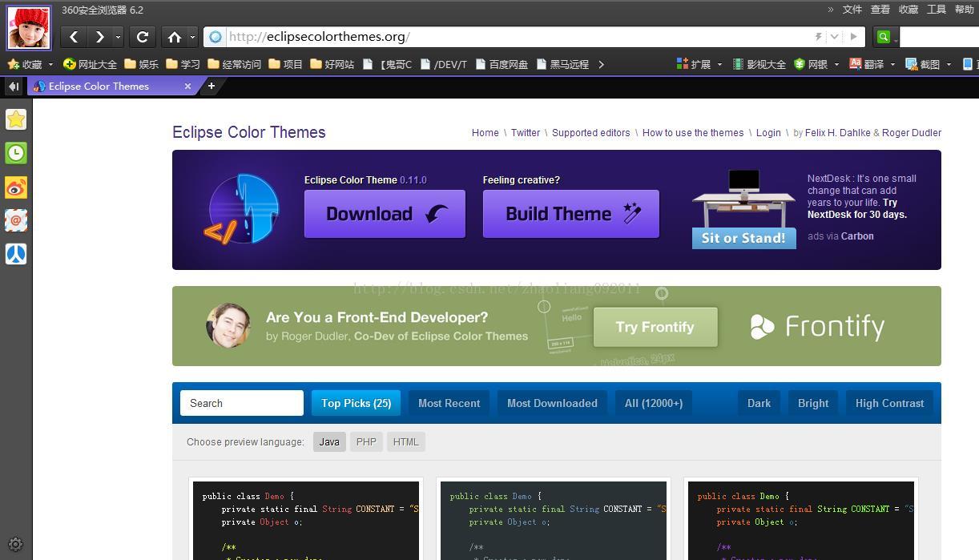Open the 黑马远程 bookmark
979x560 pixels.
point(562,64)
